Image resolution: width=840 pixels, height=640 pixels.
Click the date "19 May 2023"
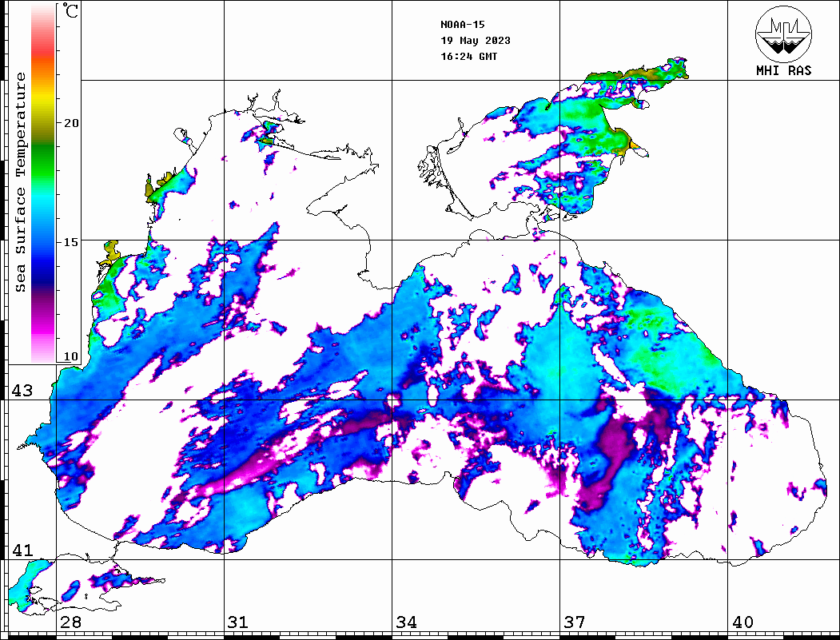tap(476, 41)
